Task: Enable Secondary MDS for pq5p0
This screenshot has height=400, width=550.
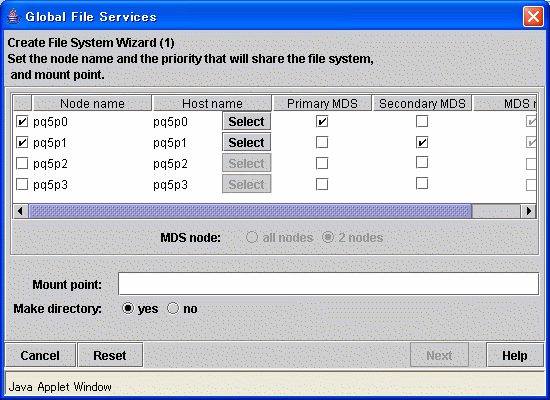Action: [422, 121]
